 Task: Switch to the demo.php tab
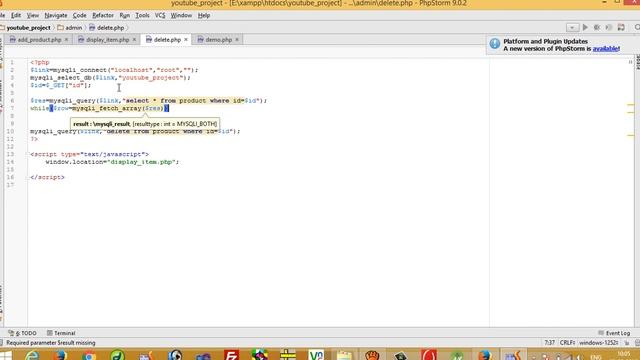tap(218, 40)
